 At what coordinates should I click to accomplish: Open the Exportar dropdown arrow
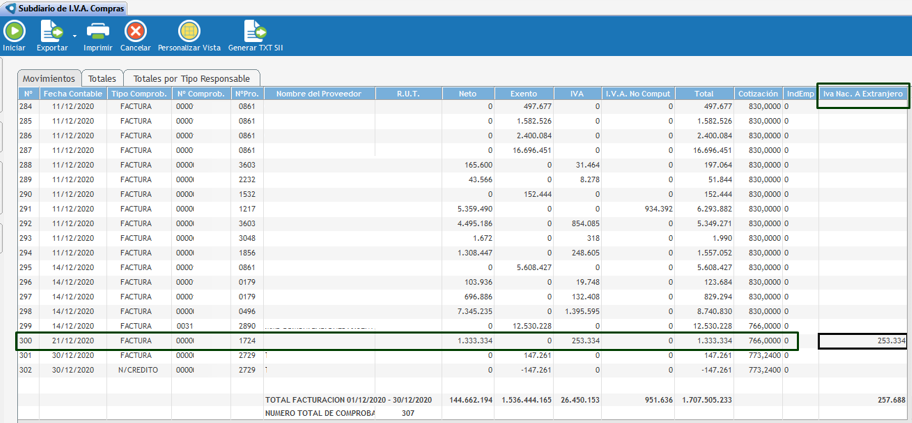point(74,36)
